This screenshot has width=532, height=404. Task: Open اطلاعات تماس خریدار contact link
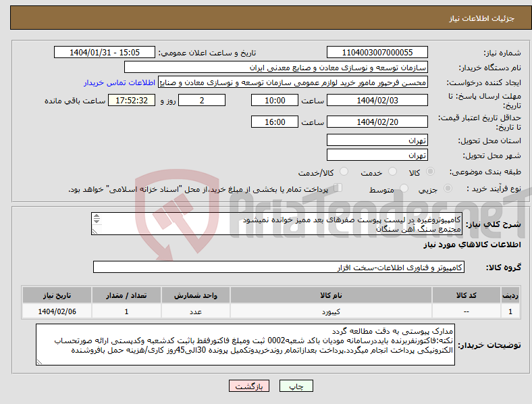pyautogui.click(x=119, y=82)
